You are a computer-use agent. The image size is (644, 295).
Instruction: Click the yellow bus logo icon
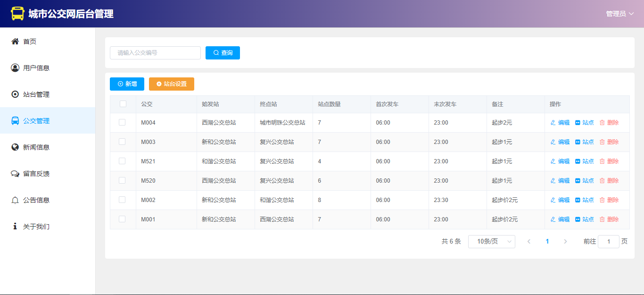pos(17,14)
